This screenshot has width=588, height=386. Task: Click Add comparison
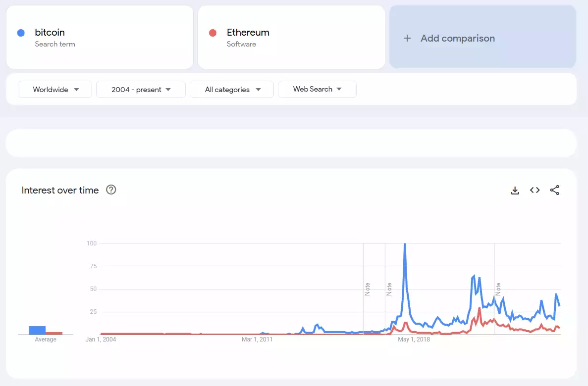tap(457, 38)
